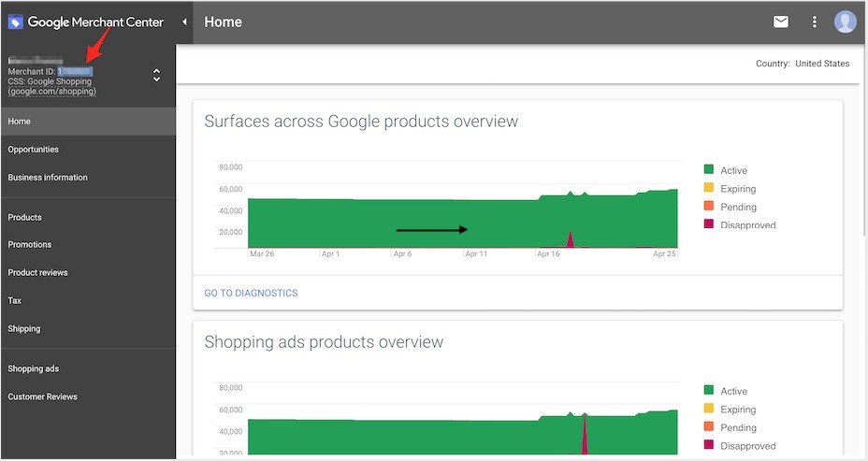Click the Mar 26 label on Surfaces chart axis
This screenshot has height=461, width=868.
click(262, 254)
